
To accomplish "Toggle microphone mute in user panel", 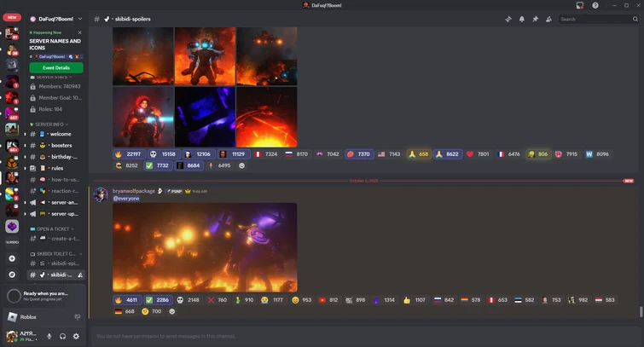I will 49,336.
